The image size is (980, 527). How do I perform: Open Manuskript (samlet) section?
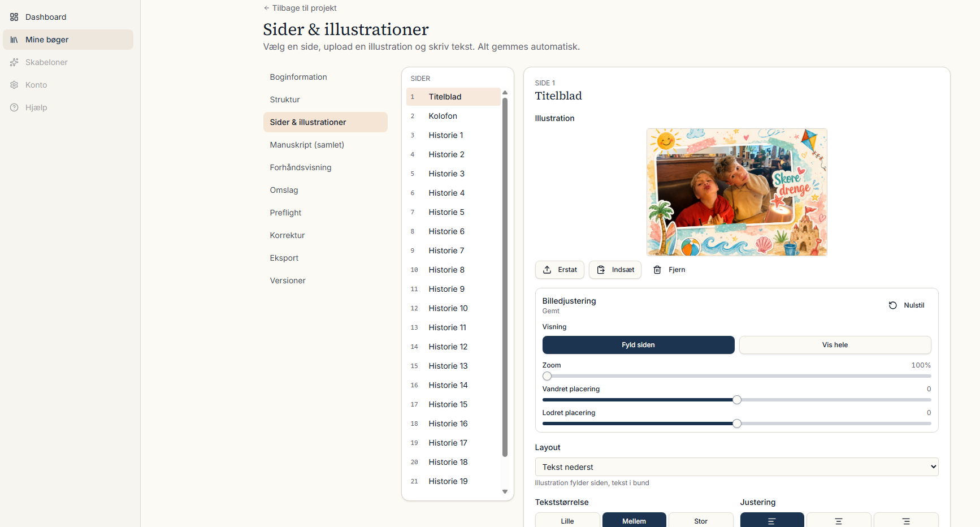click(x=326, y=145)
